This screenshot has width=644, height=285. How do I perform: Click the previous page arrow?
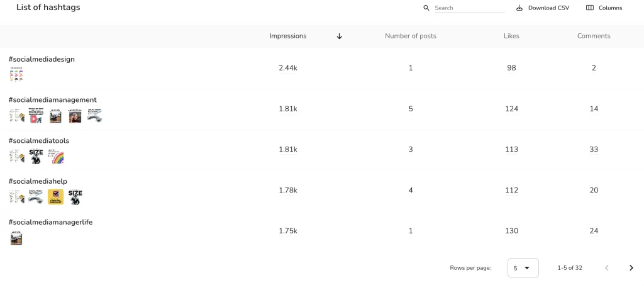click(607, 268)
